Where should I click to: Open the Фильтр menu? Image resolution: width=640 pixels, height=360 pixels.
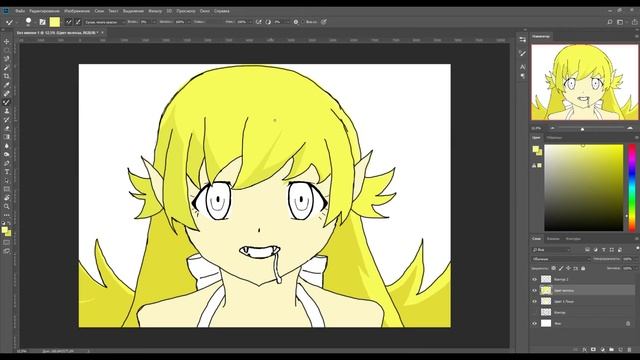click(x=155, y=11)
